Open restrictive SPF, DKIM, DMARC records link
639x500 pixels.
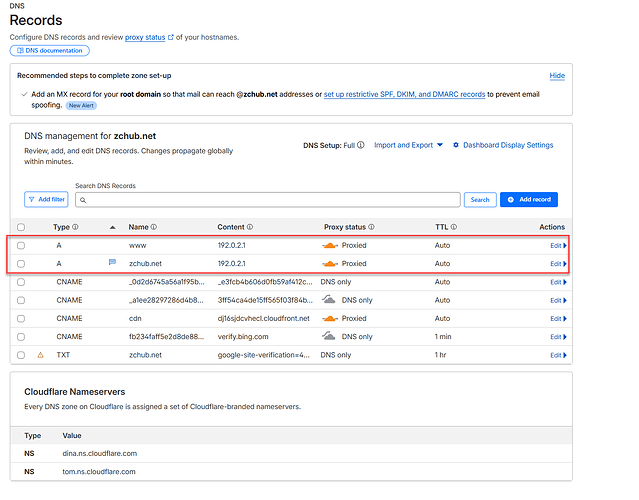[404, 94]
